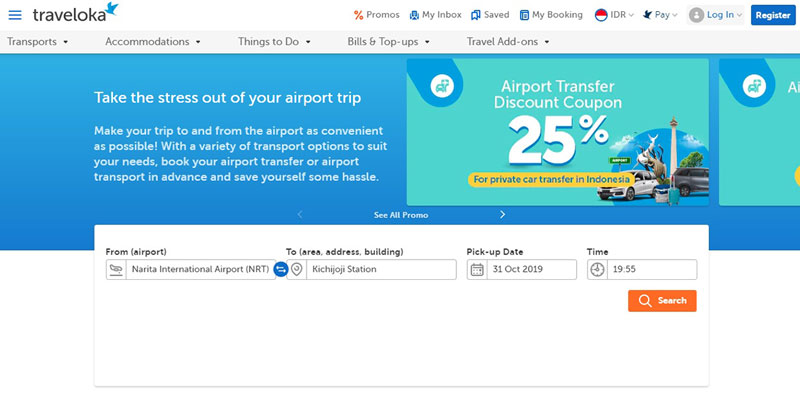Screen dimensions: 800x408
Task: Open the 25% Airport Transfer coupon banner
Action: 558,132
